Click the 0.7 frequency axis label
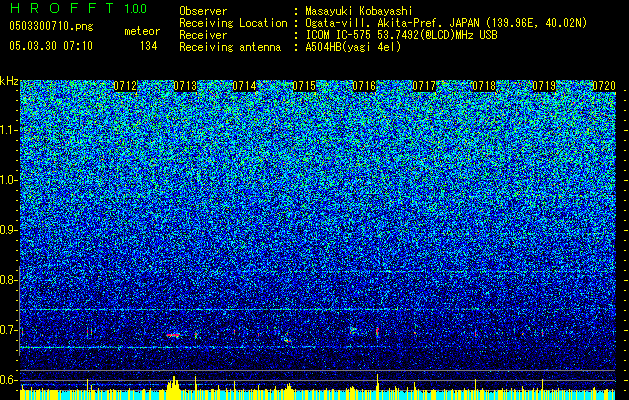 click(x=8, y=331)
